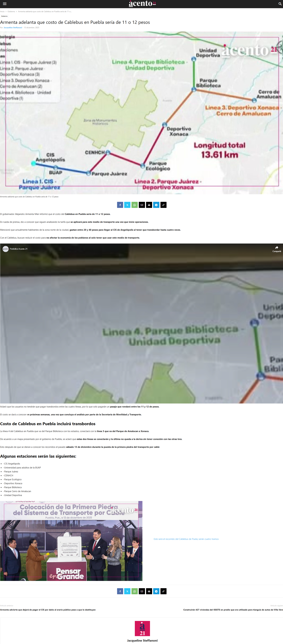Click the "Artículo anterior" label
Image resolution: width=283 pixels, height=644 pixels.
(x=7, y=606)
